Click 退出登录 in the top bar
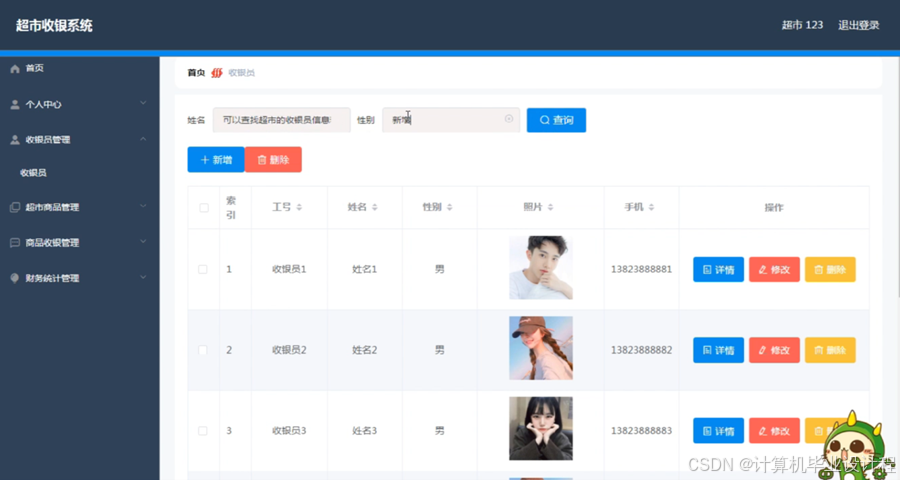Screen dimensions: 900x480 click(x=859, y=25)
